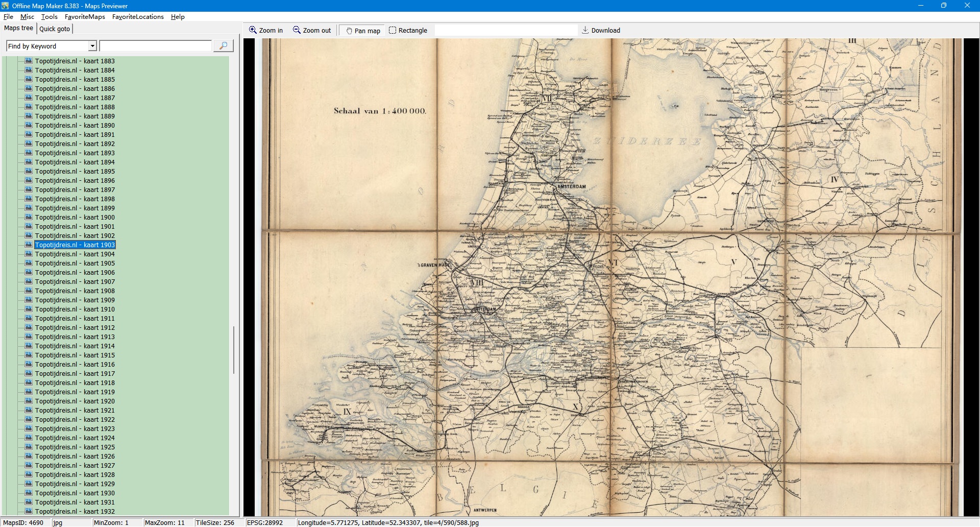
Task: Open the FavoriteMaps menu
Action: (85, 17)
